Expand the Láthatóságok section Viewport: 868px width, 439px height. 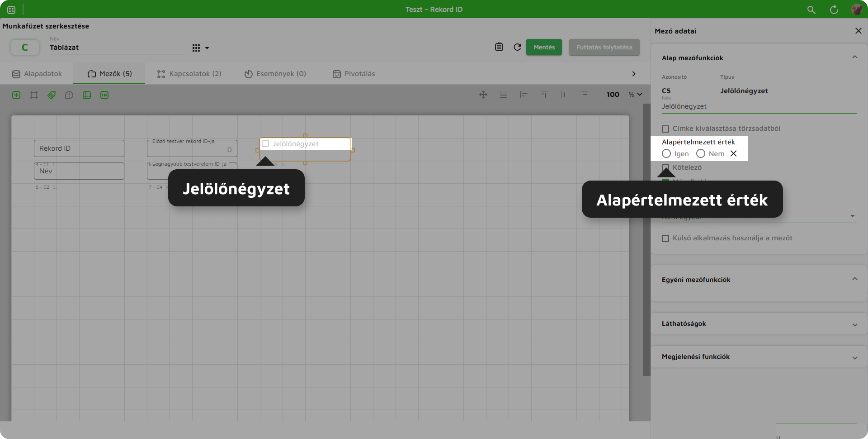click(x=854, y=324)
